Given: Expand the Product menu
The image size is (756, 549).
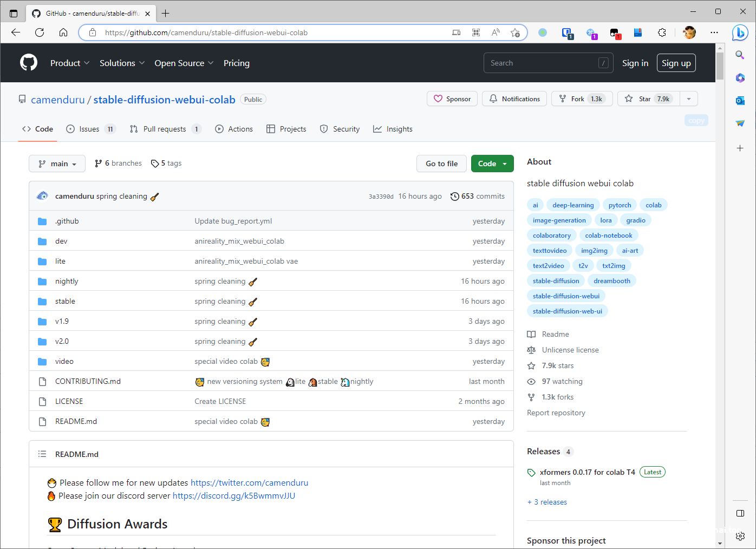Looking at the screenshot, I should click(x=70, y=63).
